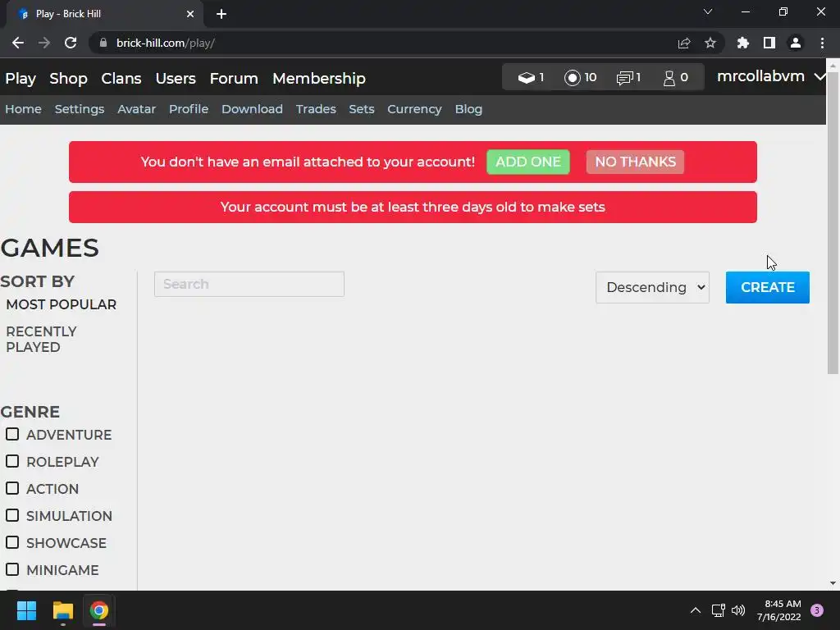Sort games by MOST POPULAR
The height and width of the screenshot is (630, 840).
[61, 304]
